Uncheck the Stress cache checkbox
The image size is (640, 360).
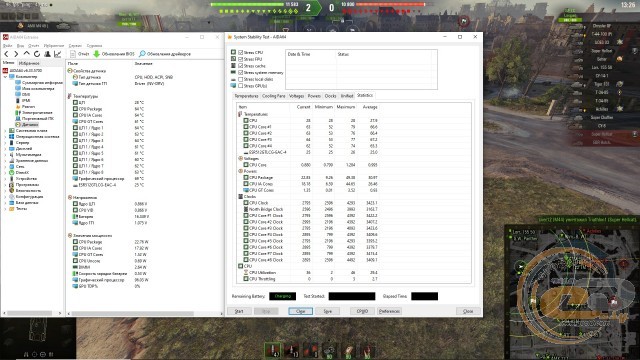tap(241, 66)
